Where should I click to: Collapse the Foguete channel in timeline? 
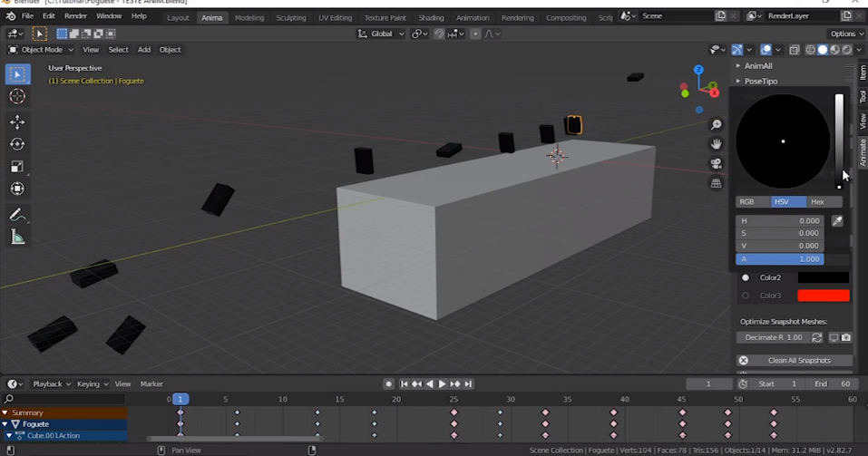5,424
